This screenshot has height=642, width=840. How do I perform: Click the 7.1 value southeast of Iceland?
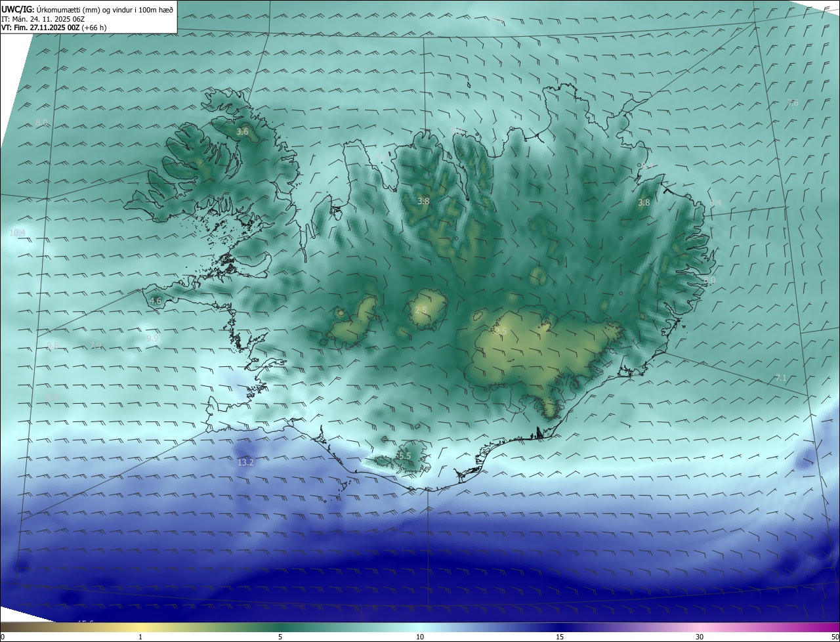781,378
